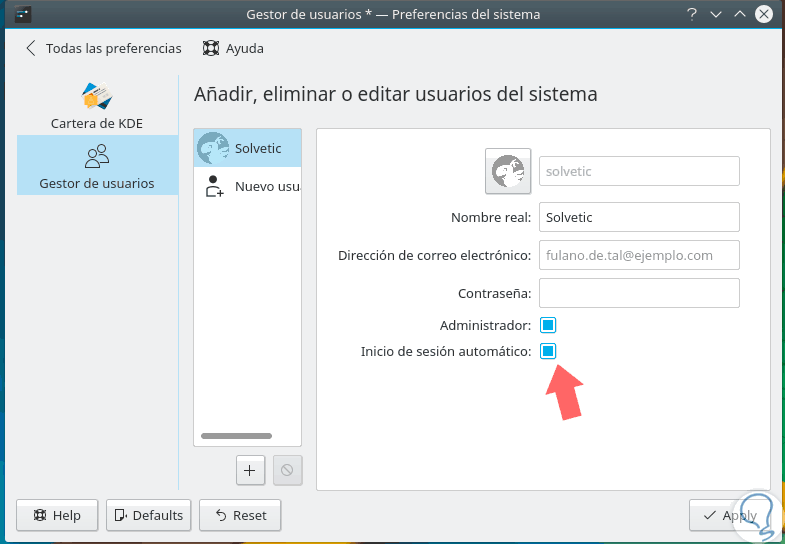Open the window menu icon in titlebar
The width and height of the screenshot is (785, 544).
tap(23, 14)
